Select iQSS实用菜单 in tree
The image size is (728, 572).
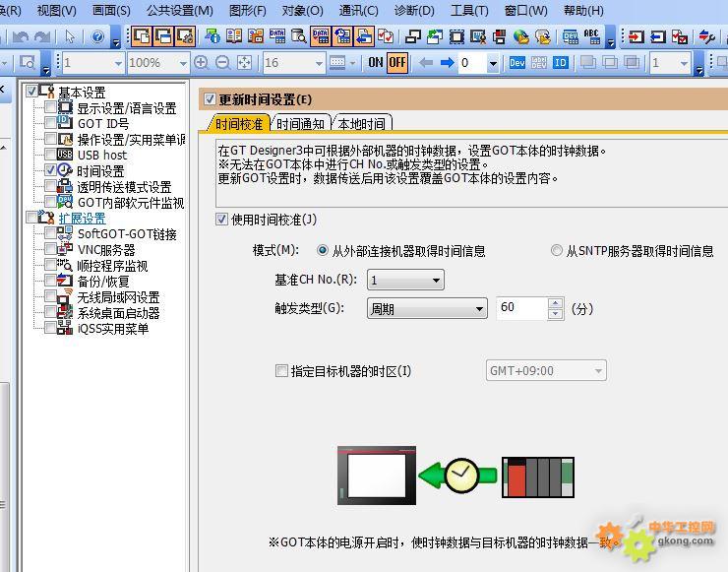click(x=113, y=329)
